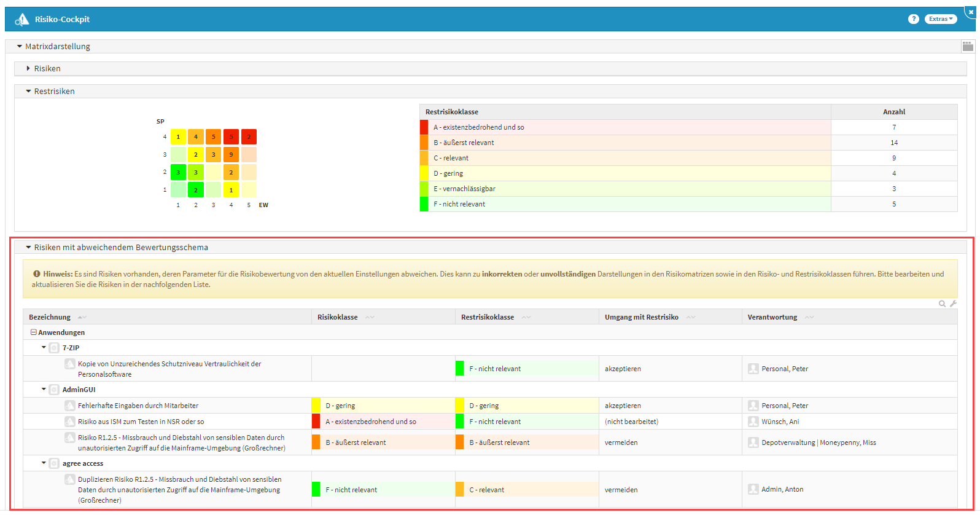This screenshot has width=980, height=515.
Task: Click the Risiko-Cockpit warning logo icon
Action: (x=22, y=20)
